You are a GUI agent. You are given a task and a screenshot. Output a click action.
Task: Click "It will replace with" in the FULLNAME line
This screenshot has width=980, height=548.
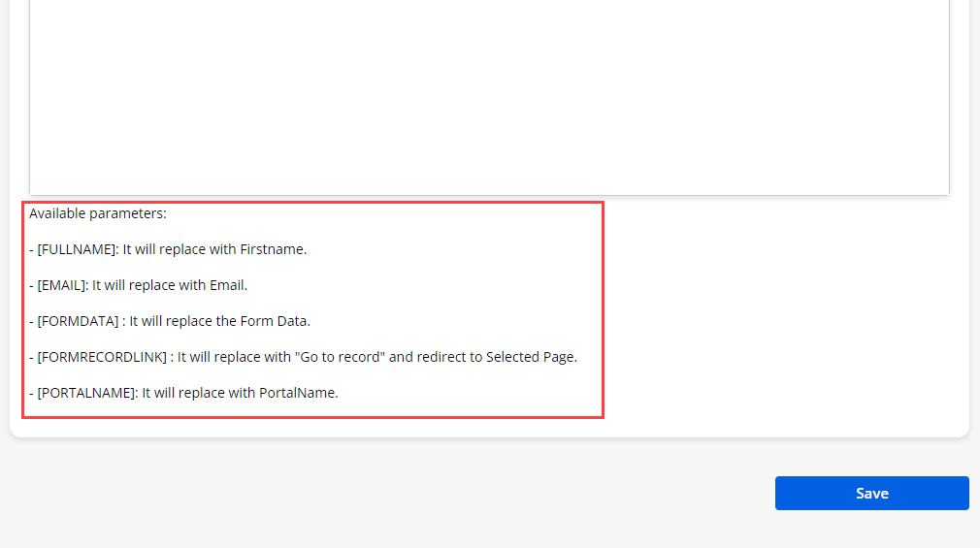point(180,249)
